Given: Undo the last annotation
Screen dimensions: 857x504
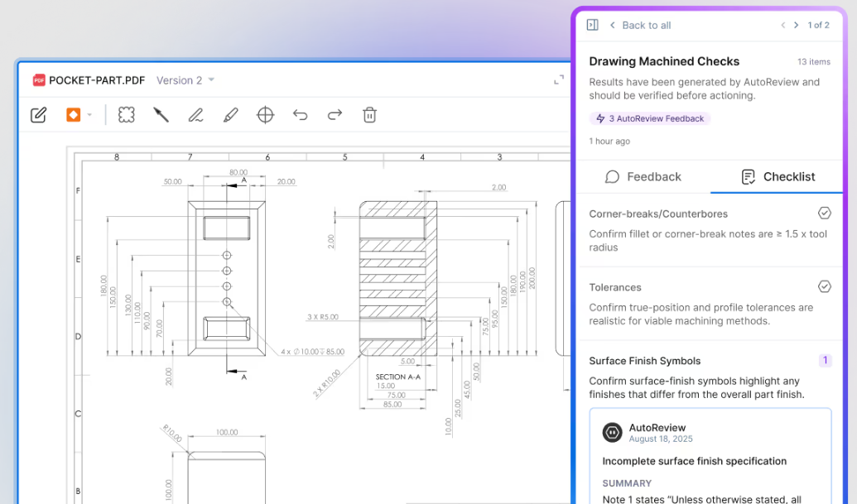Looking at the screenshot, I should 300,115.
